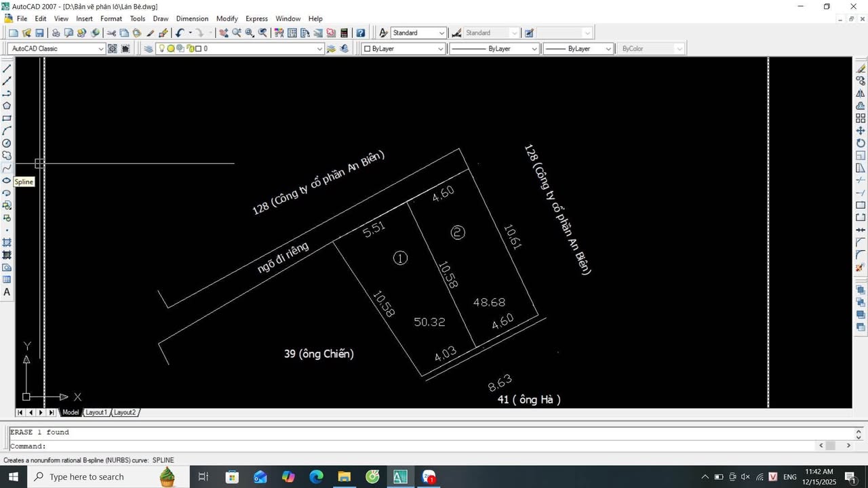Freeze layer 0 using the sun icon
Screen dimensions: 868x488
pyautogui.click(x=171, y=48)
